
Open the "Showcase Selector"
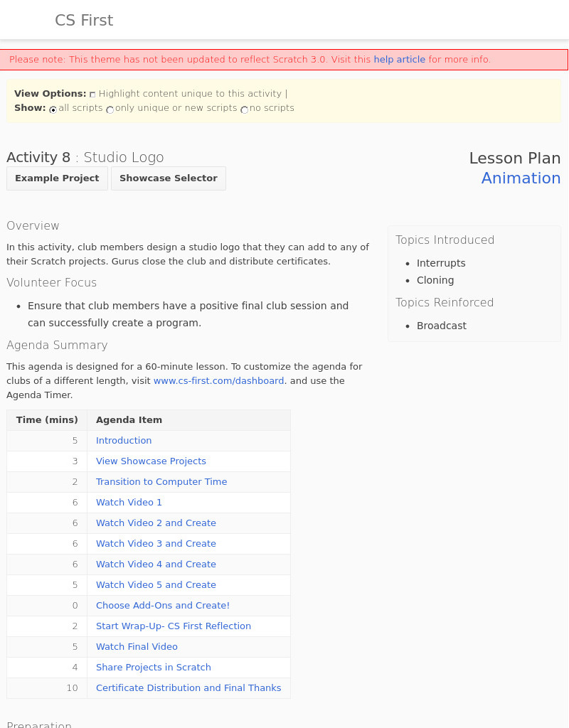[168, 178]
